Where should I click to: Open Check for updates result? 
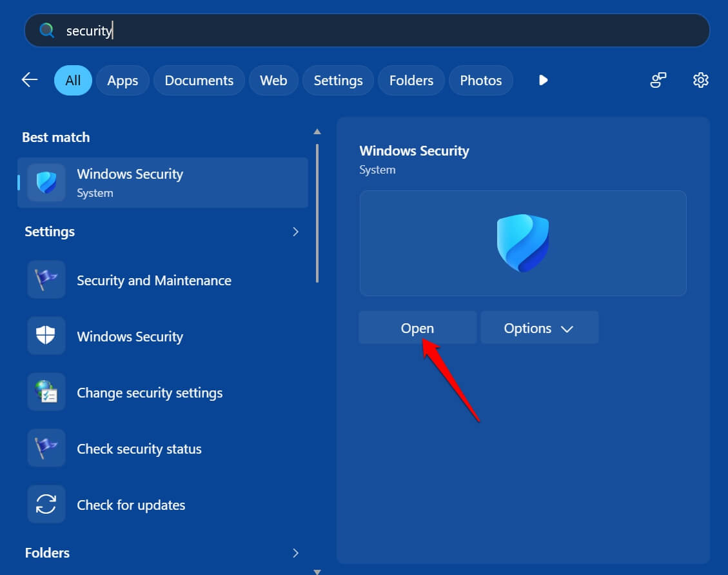pyautogui.click(x=163, y=505)
